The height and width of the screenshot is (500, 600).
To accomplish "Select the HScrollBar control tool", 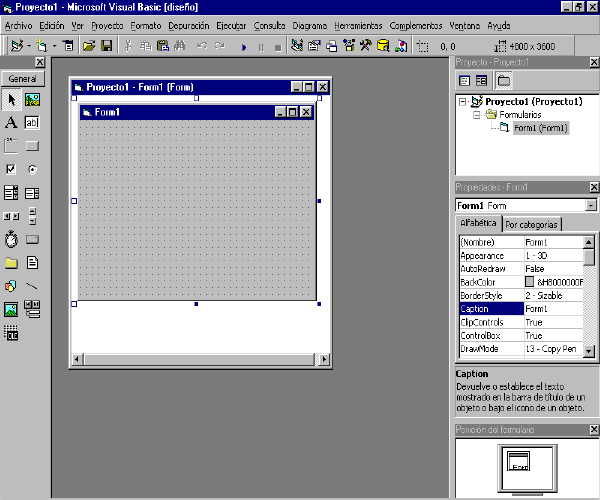I will click(x=11, y=217).
